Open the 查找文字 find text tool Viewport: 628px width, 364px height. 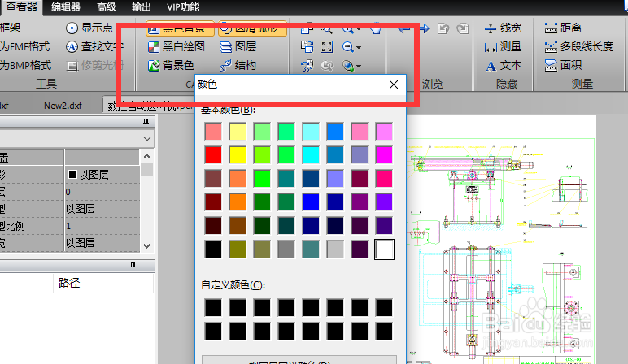pyautogui.click(x=94, y=46)
